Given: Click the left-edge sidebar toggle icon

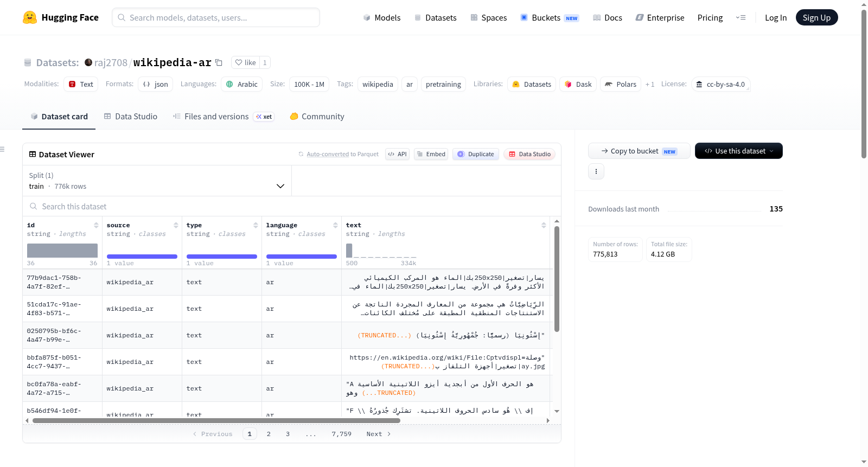Looking at the screenshot, I should pos(2,149).
